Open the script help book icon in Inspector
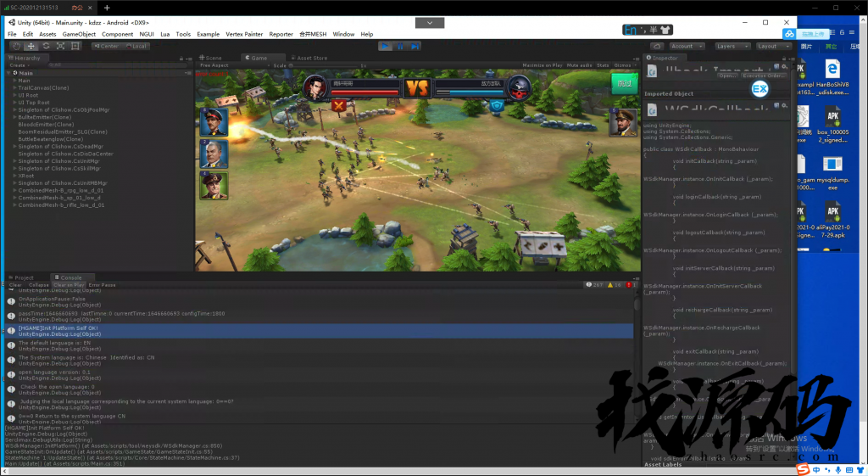868x476 pixels. pyautogui.click(x=776, y=66)
